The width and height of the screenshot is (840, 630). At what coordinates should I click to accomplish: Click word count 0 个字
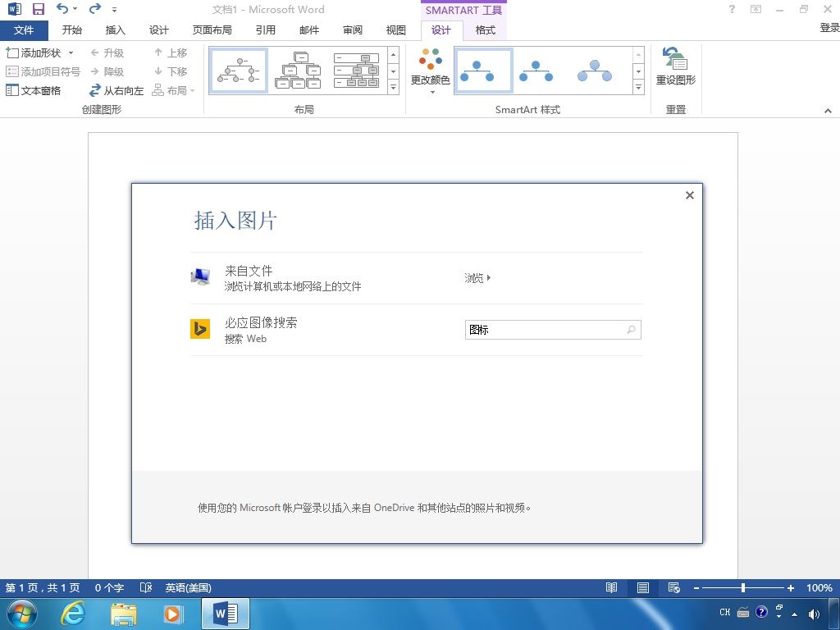pos(109,587)
